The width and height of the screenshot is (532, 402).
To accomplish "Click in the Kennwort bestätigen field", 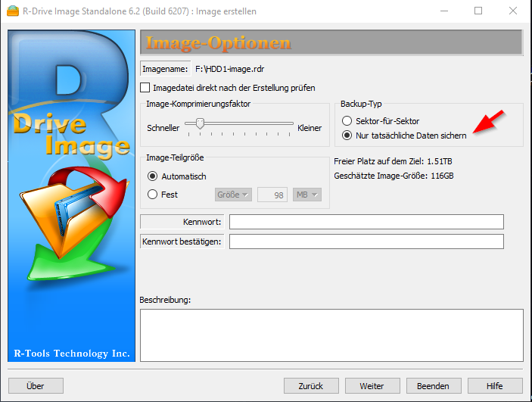I will (x=366, y=242).
